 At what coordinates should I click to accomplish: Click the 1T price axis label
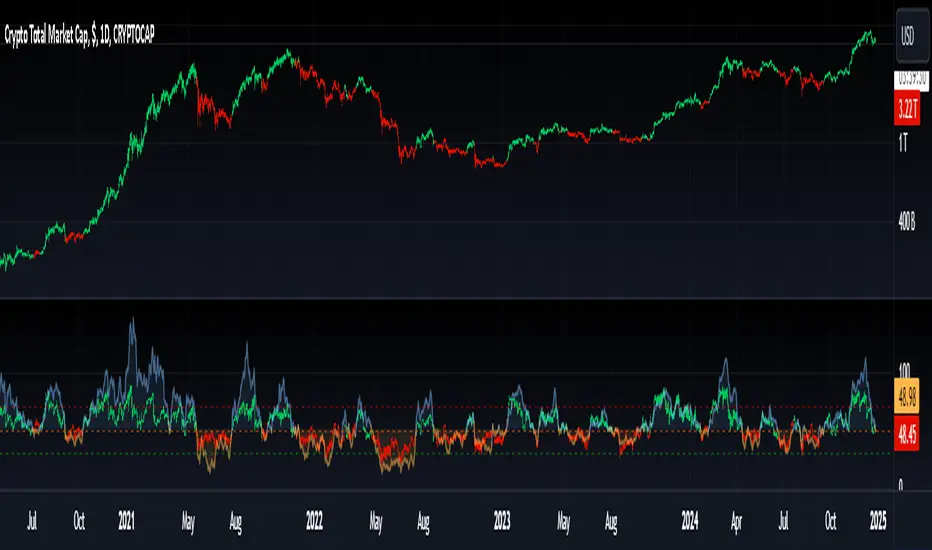903,143
